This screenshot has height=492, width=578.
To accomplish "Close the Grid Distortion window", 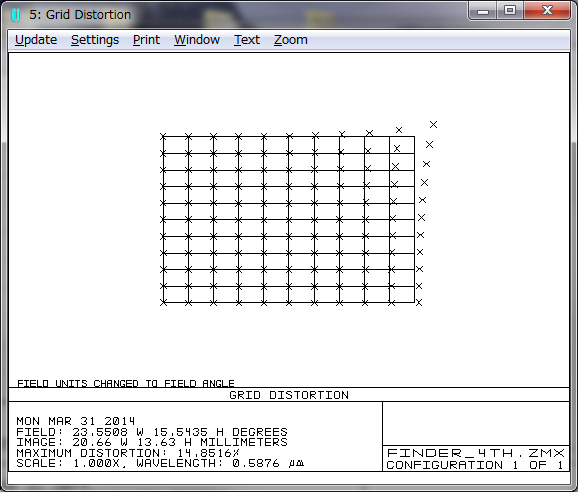I will tap(547, 10).
